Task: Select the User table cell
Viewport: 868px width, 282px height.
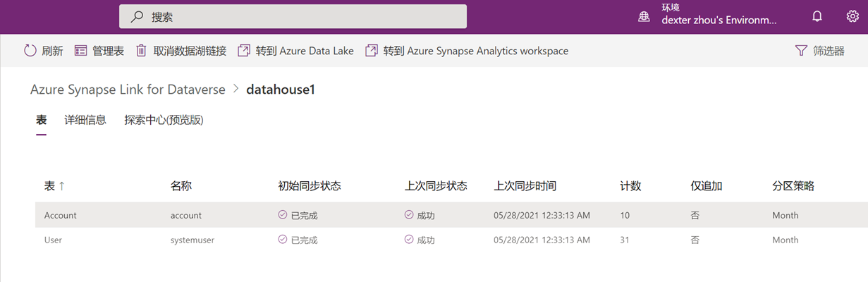Action: (53, 240)
